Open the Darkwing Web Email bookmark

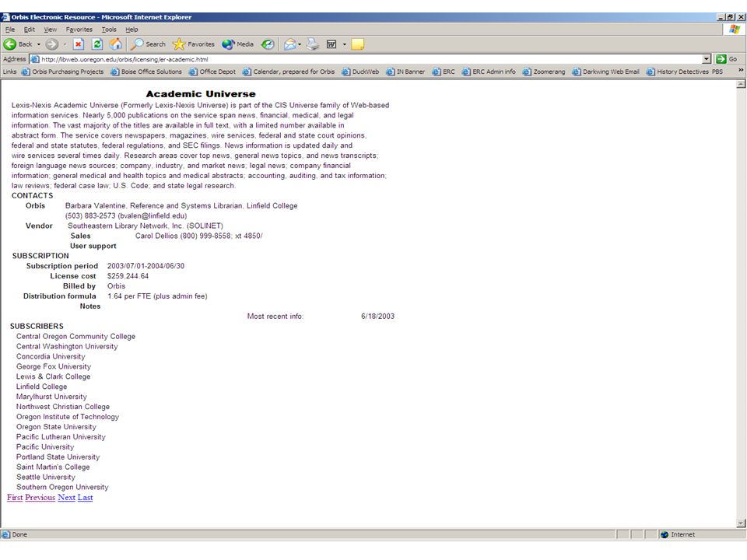(x=606, y=72)
